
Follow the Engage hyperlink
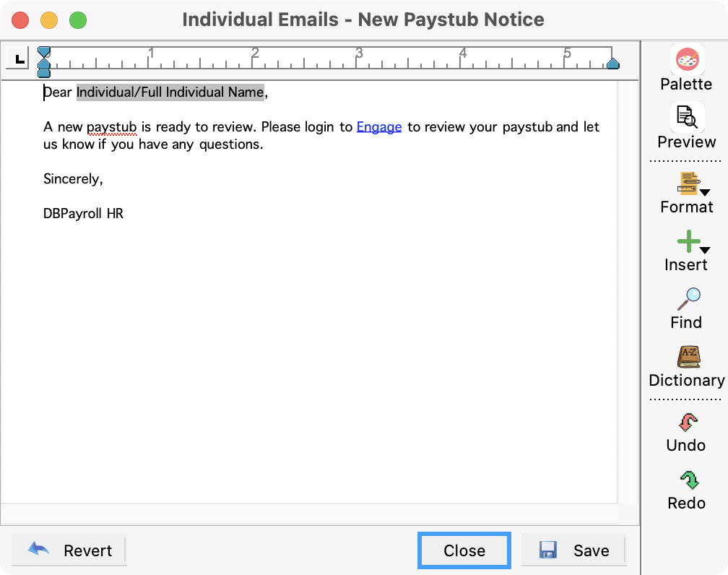379,127
